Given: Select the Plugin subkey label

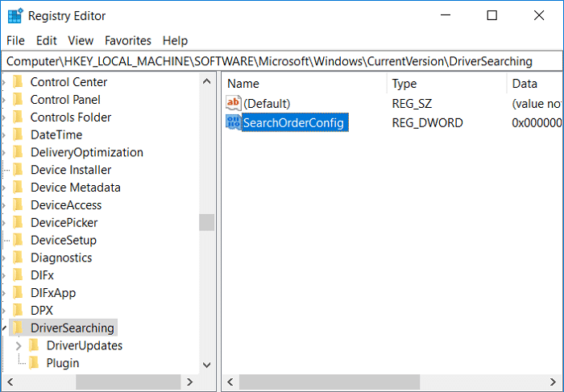Looking at the screenshot, I should [63, 363].
